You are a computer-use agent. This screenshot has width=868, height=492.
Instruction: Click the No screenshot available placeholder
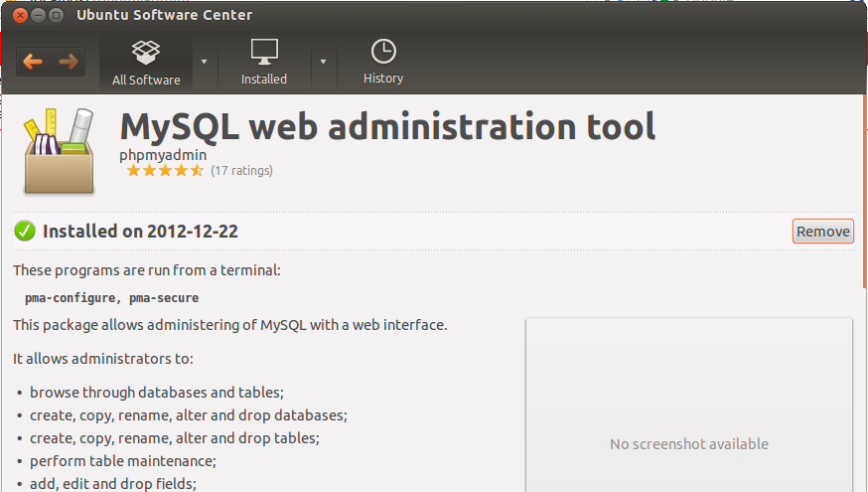tap(688, 405)
